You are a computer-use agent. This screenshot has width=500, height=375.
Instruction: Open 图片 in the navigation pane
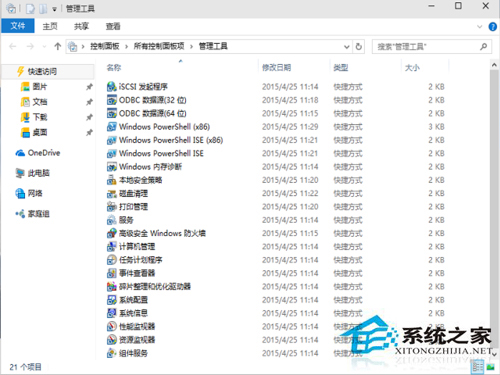[x=39, y=87]
